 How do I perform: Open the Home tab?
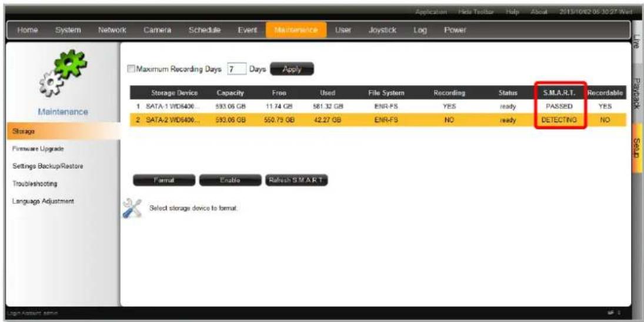[28, 31]
